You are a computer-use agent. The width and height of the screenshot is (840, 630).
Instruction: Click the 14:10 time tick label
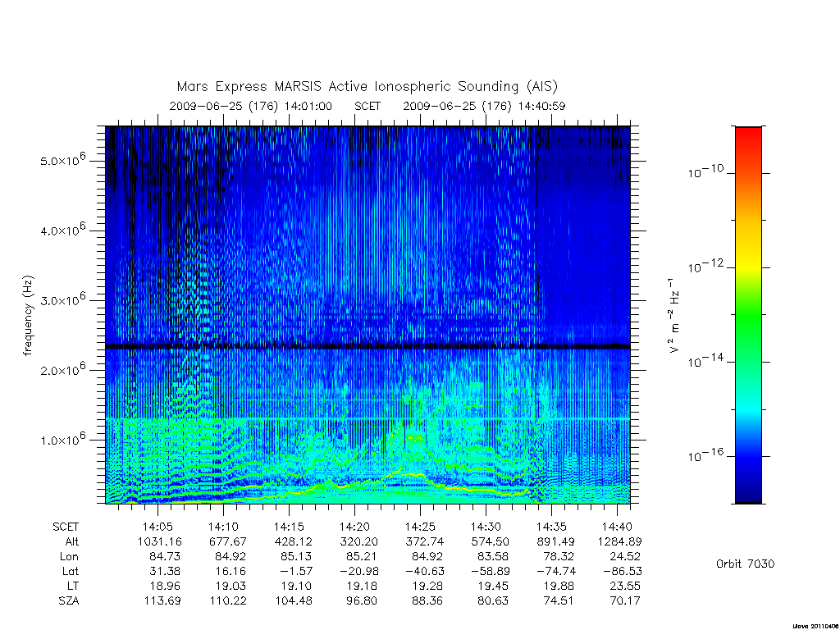point(223,527)
